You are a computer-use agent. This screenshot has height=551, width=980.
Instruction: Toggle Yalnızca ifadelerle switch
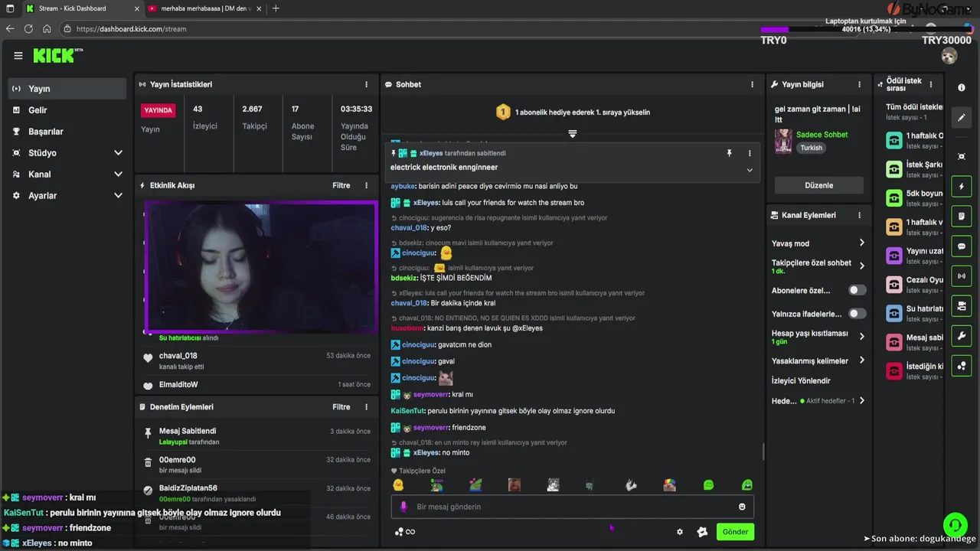coord(857,313)
